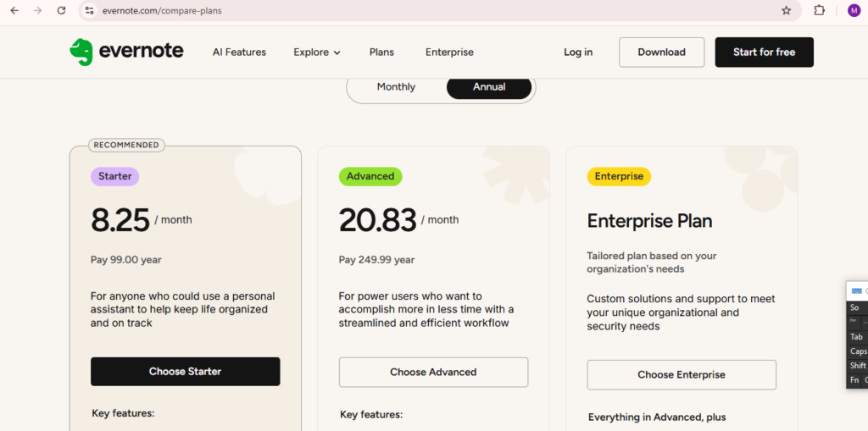Click the yellow Enterprise badge
Image resolution: width=868 pixels, height=431 pixels.
pos(619,176)
